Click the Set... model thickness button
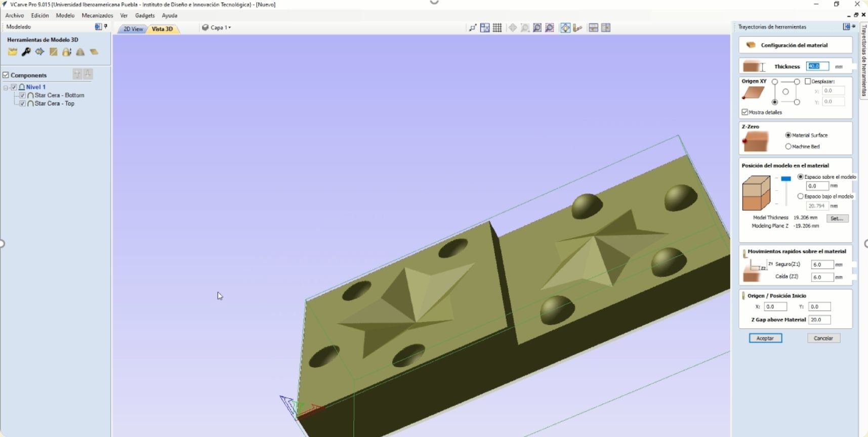Viewport: 868px width, 437px height. [837, 219]
